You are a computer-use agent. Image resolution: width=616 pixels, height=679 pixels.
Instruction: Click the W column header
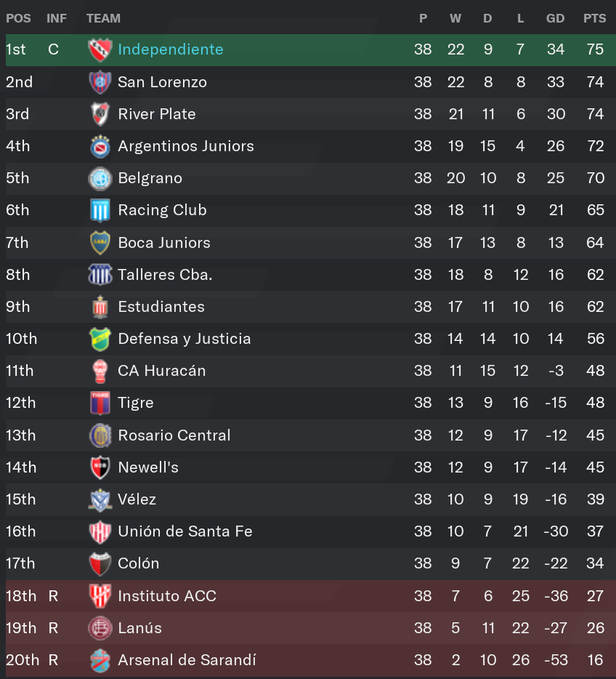tap(455, 18)
